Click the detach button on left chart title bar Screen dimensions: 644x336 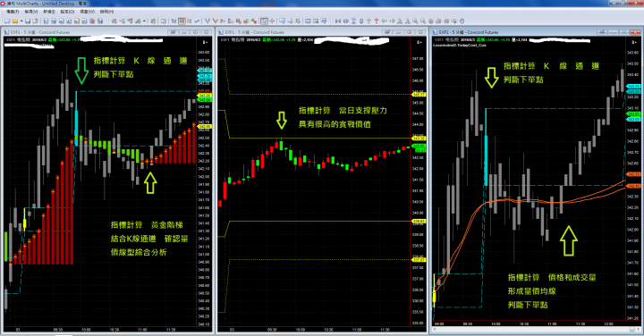(173, 32)
